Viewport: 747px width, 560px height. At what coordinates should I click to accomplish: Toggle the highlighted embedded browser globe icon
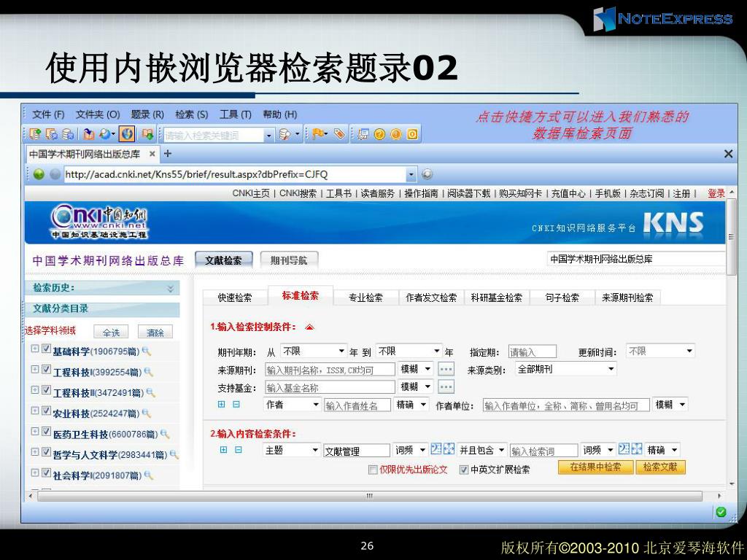127,134
